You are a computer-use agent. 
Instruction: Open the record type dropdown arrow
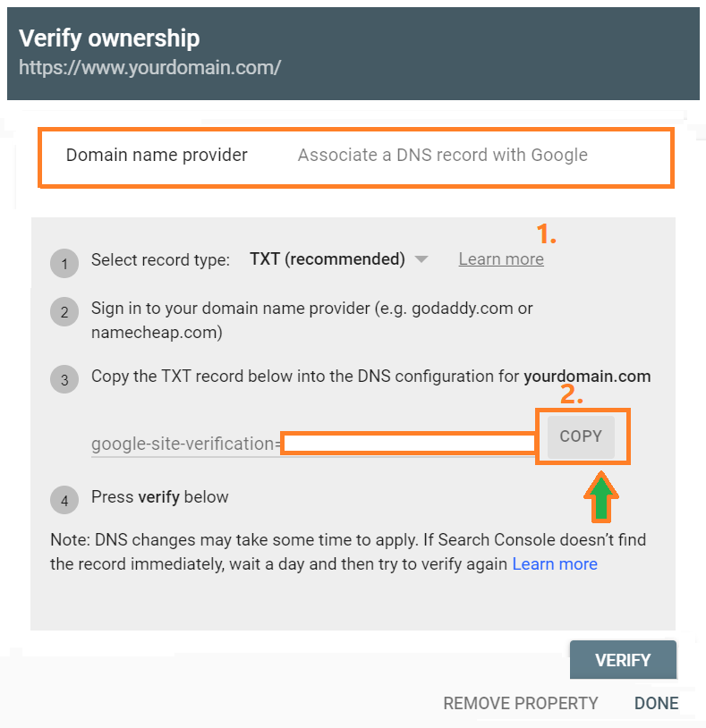coord(421,259)
